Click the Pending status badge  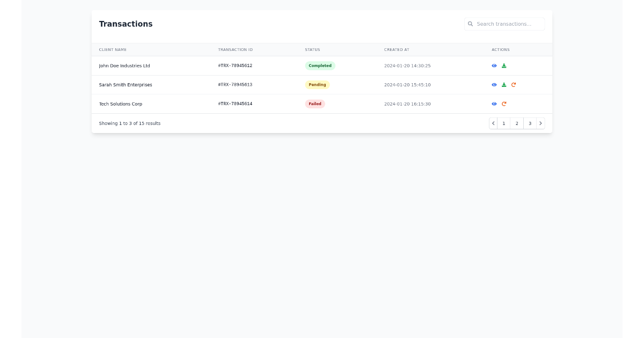pyautogui.click(x=317, y=84)
